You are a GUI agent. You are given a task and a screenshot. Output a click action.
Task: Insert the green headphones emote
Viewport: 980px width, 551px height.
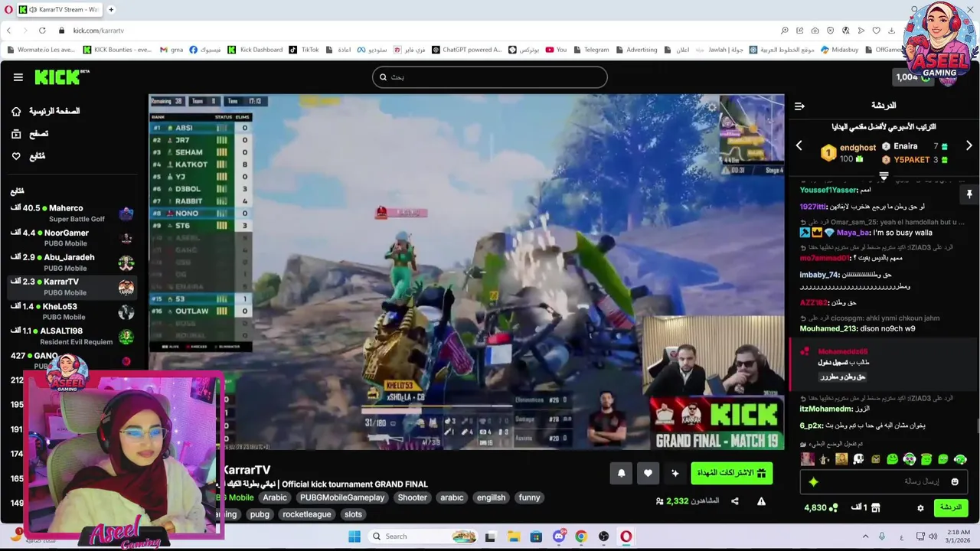pos(910,459)
